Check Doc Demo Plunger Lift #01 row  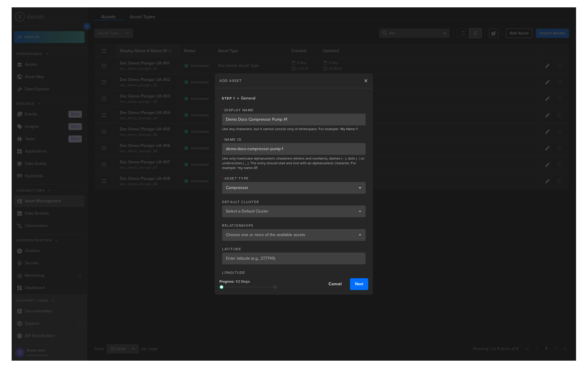click(x=104, y=66)
